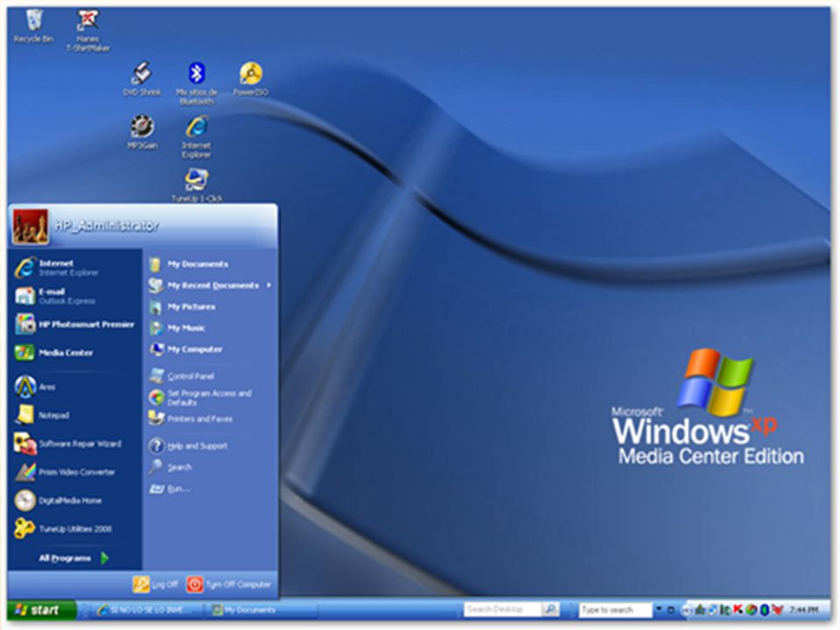The image size is (840, 630).
Task: Click the Type to search field
Action: pos(615,610)
